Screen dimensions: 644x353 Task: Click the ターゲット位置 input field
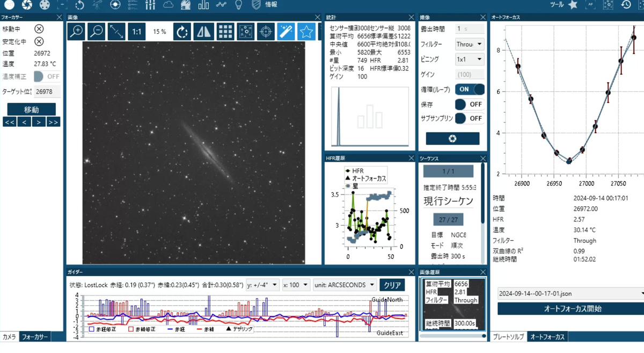47,92
